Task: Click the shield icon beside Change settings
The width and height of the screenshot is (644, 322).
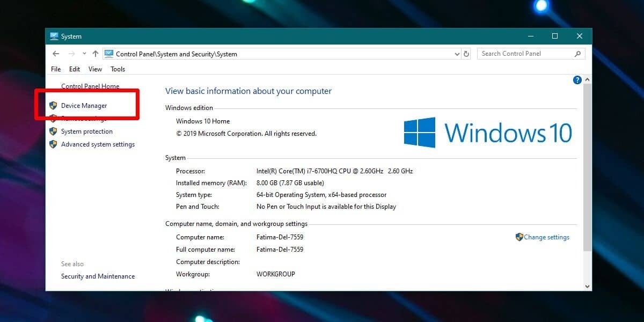Action: [519, 237]
